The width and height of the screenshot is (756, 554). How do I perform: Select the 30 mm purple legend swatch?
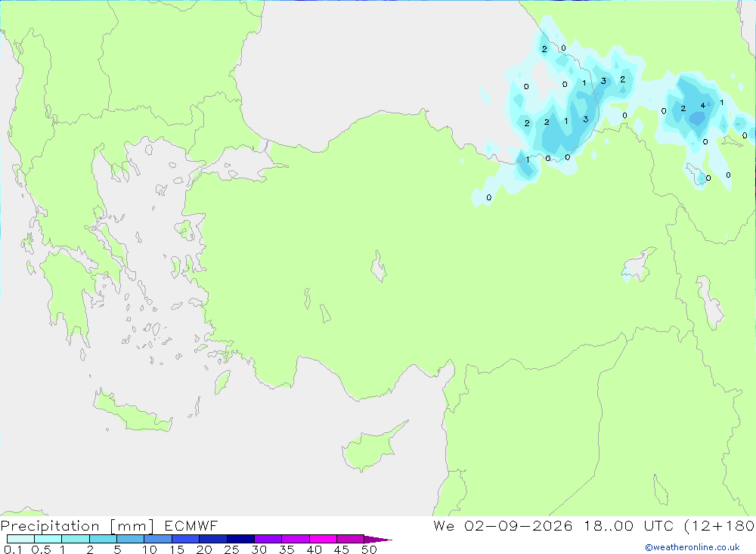(x=268, y=539)
